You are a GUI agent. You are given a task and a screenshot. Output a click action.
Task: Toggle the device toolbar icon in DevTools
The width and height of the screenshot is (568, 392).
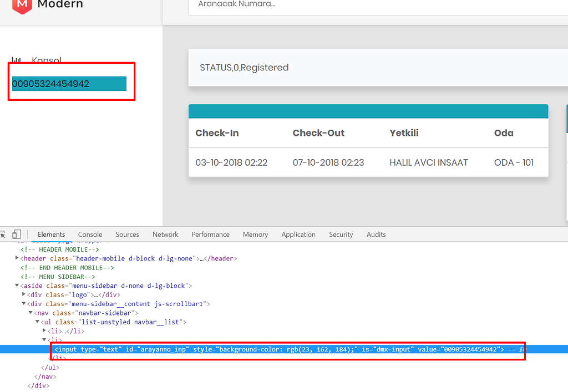coord(17,235)
